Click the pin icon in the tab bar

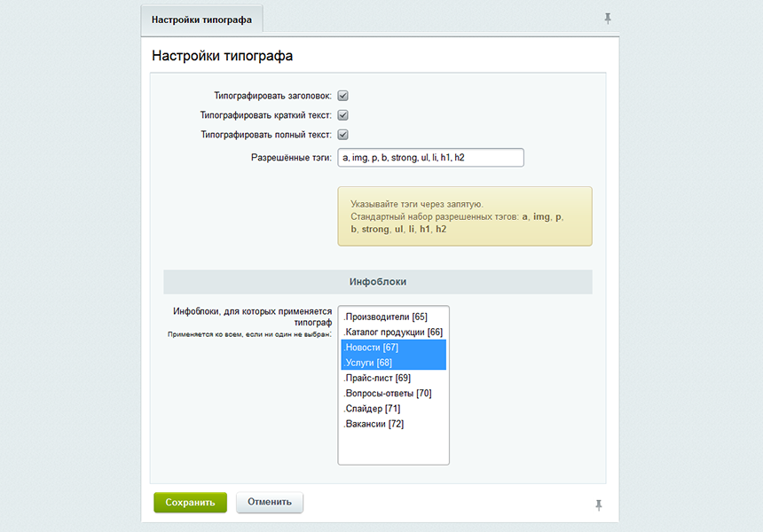click(x=608, y=19)
